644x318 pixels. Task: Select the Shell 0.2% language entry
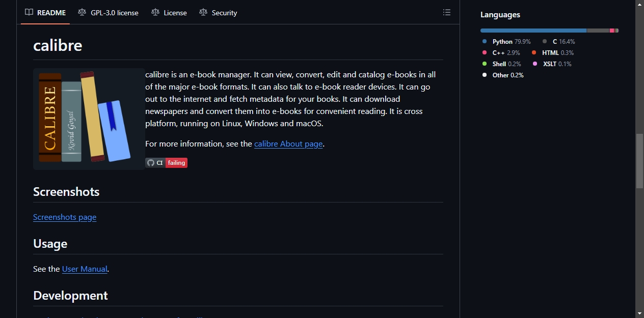coord(502,64)
